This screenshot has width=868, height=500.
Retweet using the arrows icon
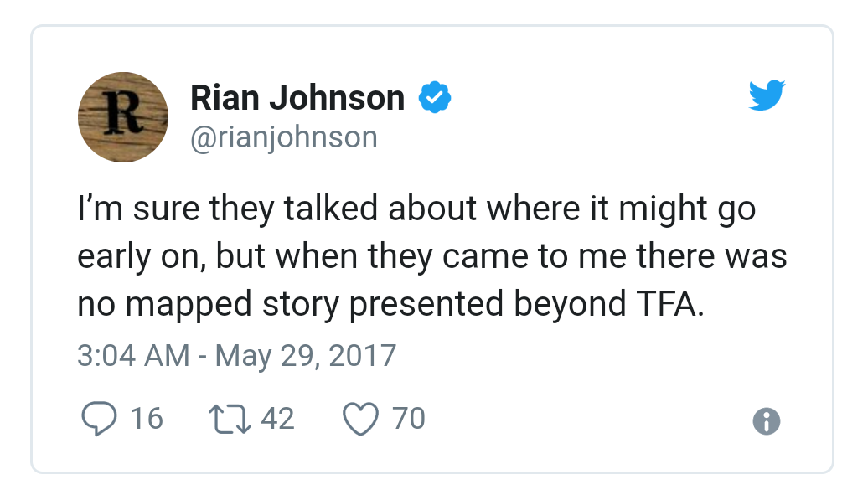(x=230, y=419)
